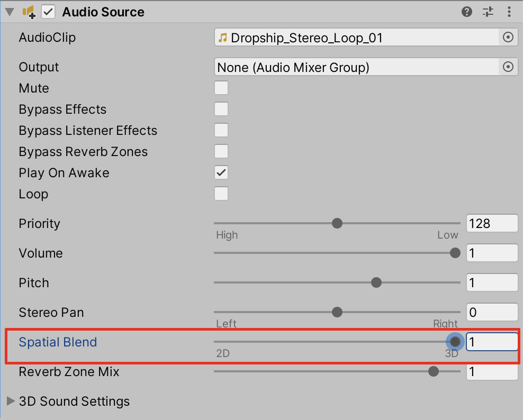Click the Priority slider handle
Image resolution: width=523 pixels, height=420 pixels.
[x=337, y=223]
